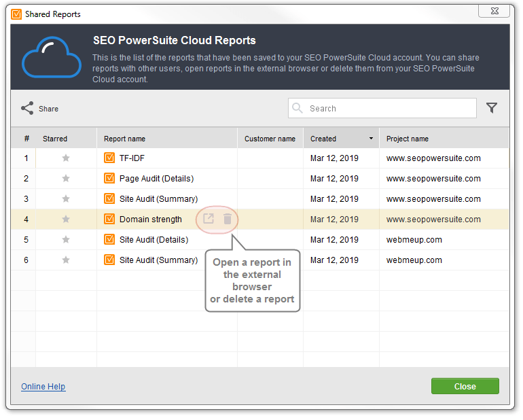Click the green Close button
This screenshot has height=420, width=523.
[x=467, y=387]
